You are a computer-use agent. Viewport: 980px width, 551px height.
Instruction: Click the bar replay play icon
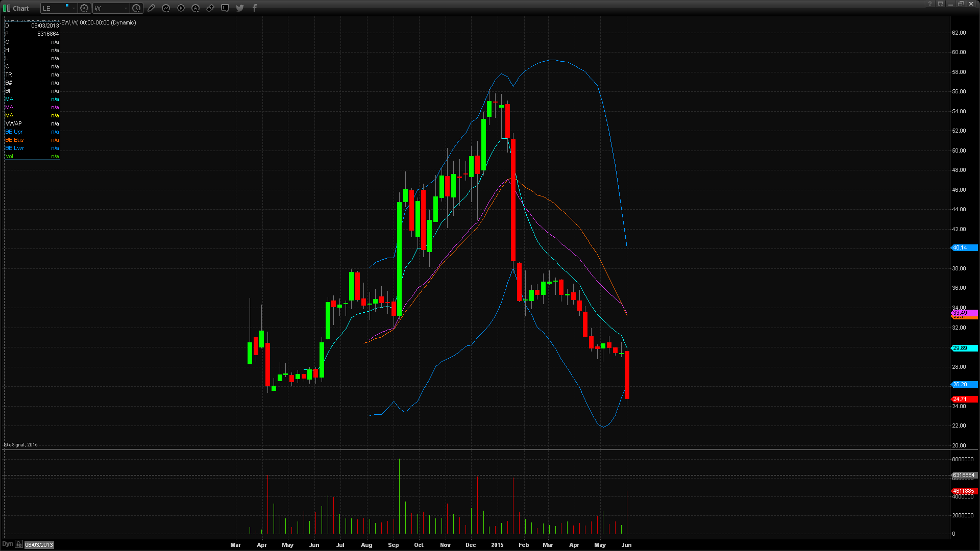pos(181,8)
